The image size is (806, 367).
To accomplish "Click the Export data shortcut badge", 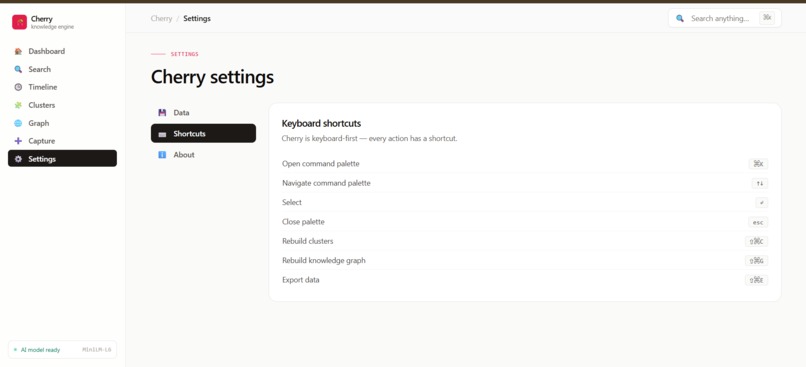I will (x=757, y=280).
